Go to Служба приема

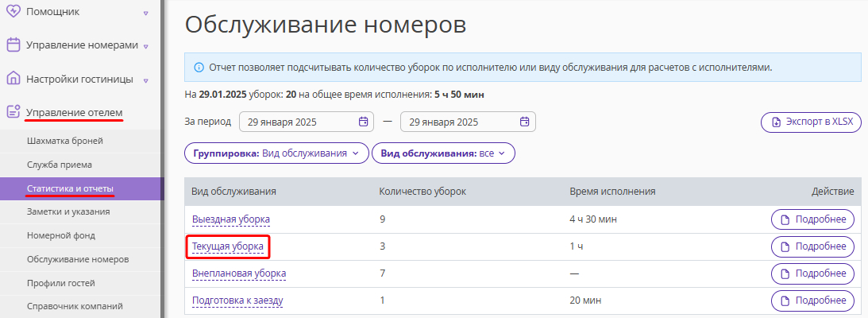(60, 165)
